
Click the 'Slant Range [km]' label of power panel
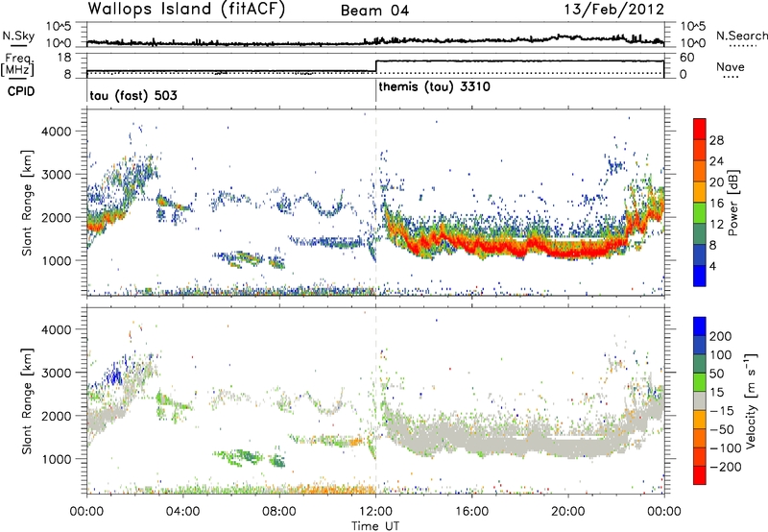point(27,203)
